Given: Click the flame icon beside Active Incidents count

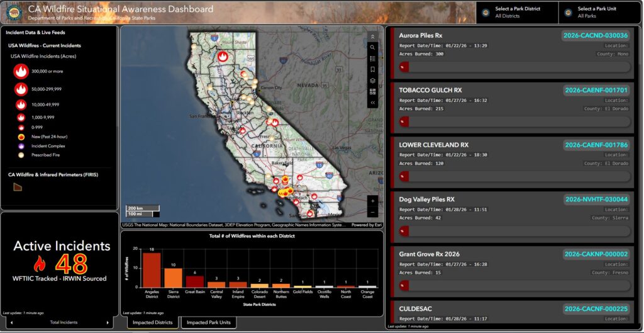Looking at the screenshot, I should [40, 264].
